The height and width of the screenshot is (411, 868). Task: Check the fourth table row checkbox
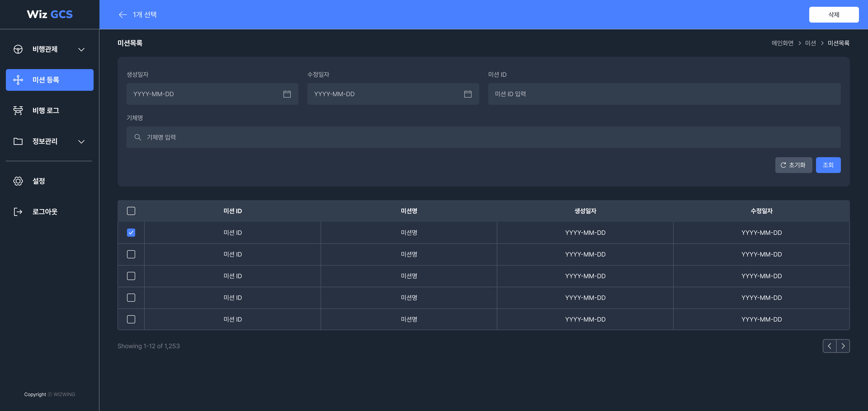pos(131,298)
